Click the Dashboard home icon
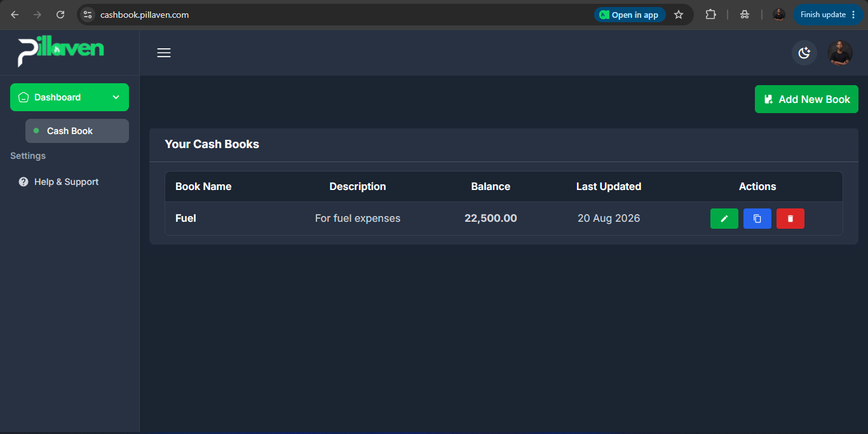This screenshot has width=868, height=434. click(24, 97)
